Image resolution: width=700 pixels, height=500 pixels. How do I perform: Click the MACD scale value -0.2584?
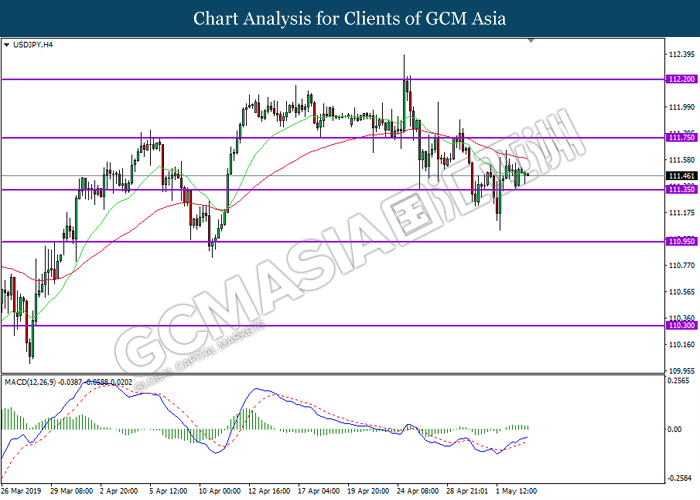678,479
